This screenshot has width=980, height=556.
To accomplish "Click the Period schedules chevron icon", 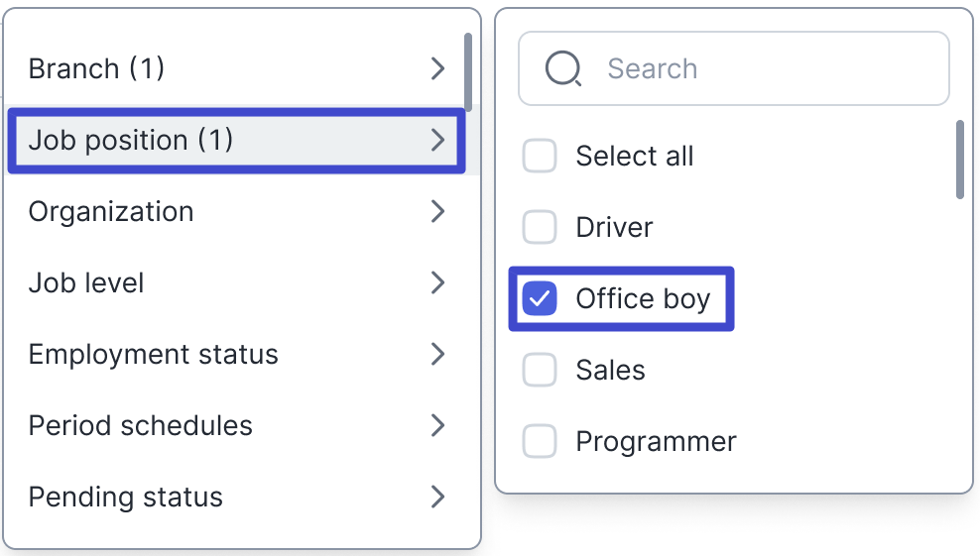I will coord(438,425).
